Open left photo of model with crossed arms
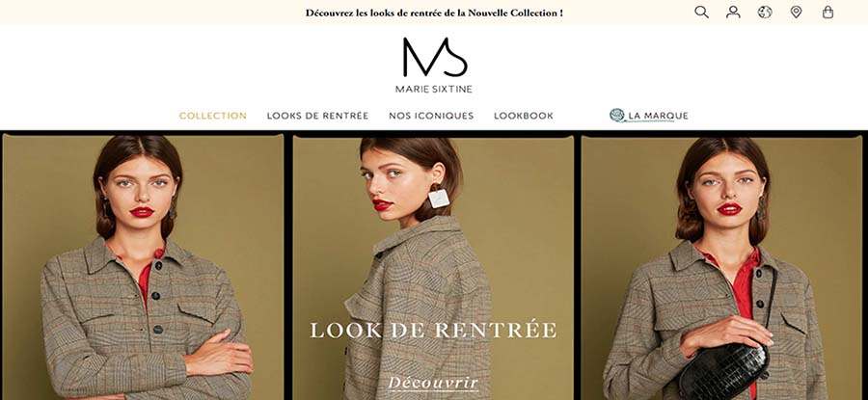Viewport: 868px width, 400px height. [x=144, y=267]
